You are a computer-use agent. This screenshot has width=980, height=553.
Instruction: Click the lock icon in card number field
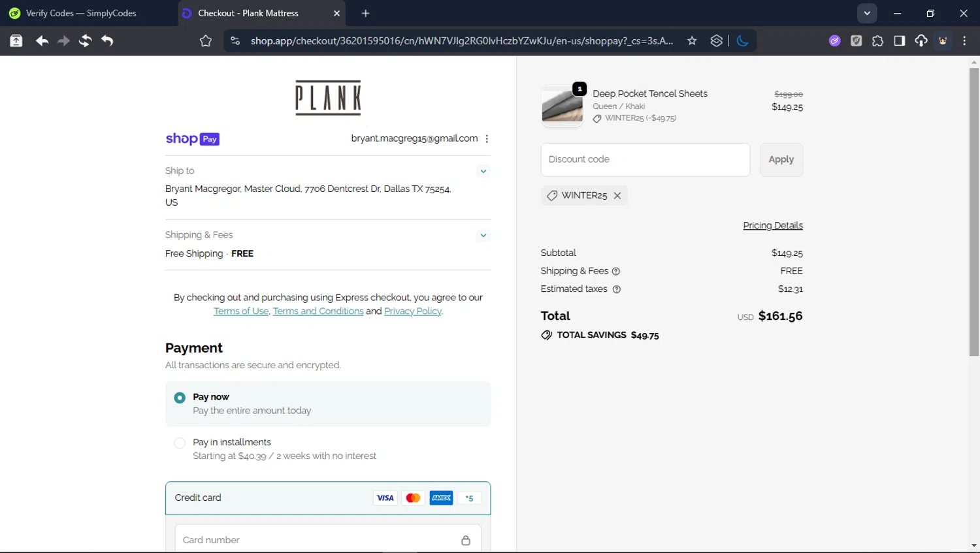466,540
